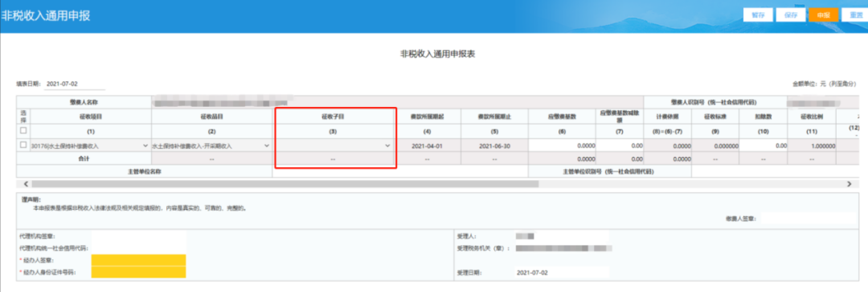The image size is (868, 292).
Task: Click the 金额单位 note at top right
Action: [824, 84]
